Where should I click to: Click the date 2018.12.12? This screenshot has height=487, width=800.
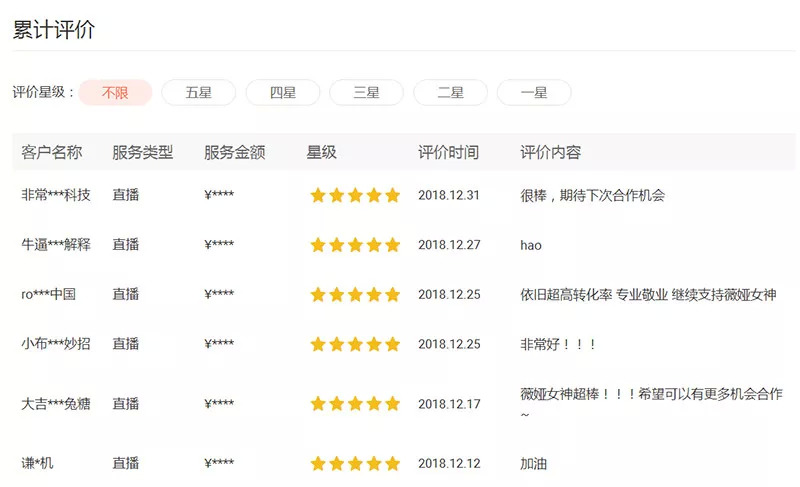[449, 464]
